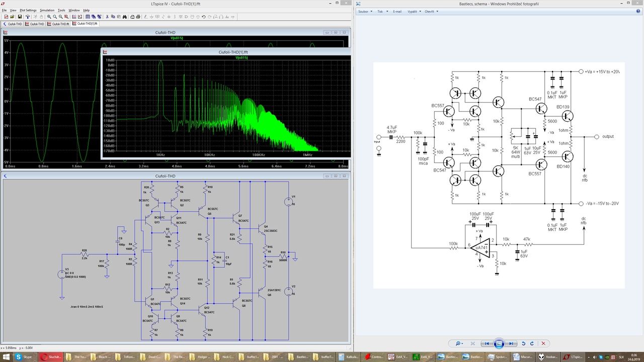Show hidden system tray icons
The width and height of the screenshot is (644, 362).
click(589, 357)
